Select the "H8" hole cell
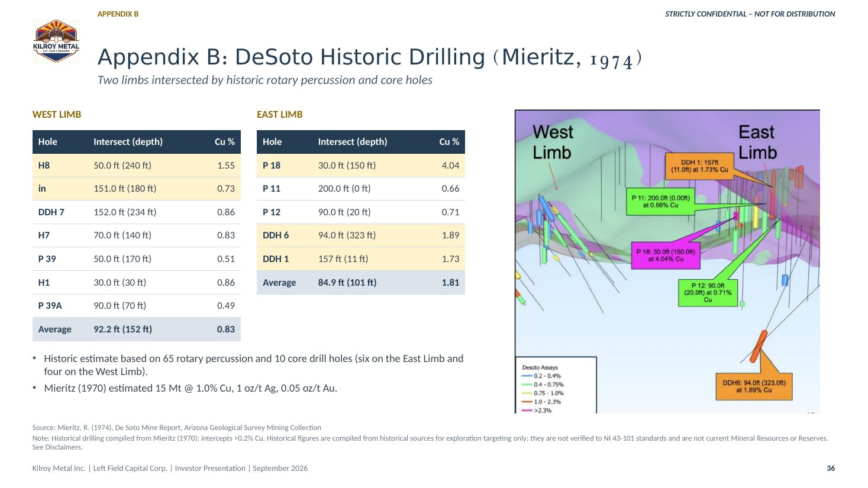Viewport: 868px width, 488px height. tap(44, 166)
